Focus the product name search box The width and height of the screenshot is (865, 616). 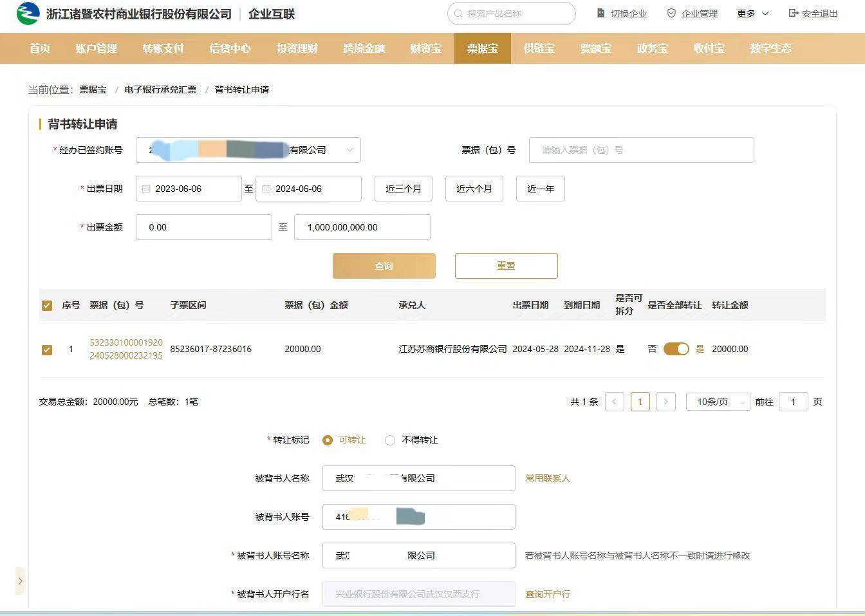(512, 14)
